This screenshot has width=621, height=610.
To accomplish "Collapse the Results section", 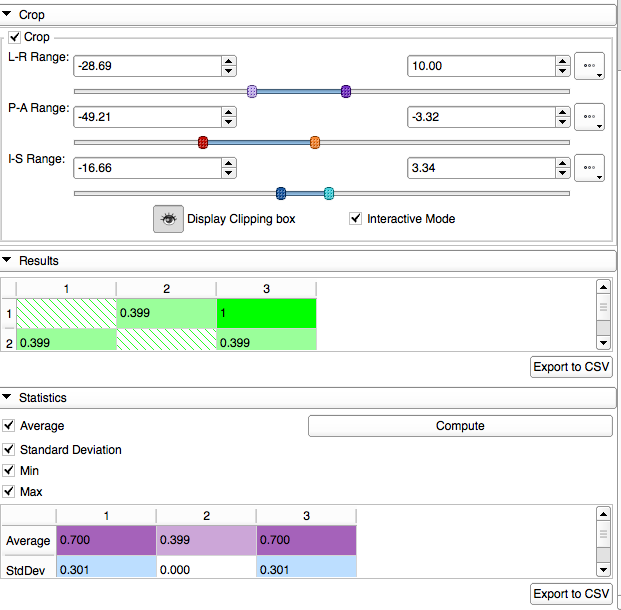I will pyautogui.click(x=8, y=261).
